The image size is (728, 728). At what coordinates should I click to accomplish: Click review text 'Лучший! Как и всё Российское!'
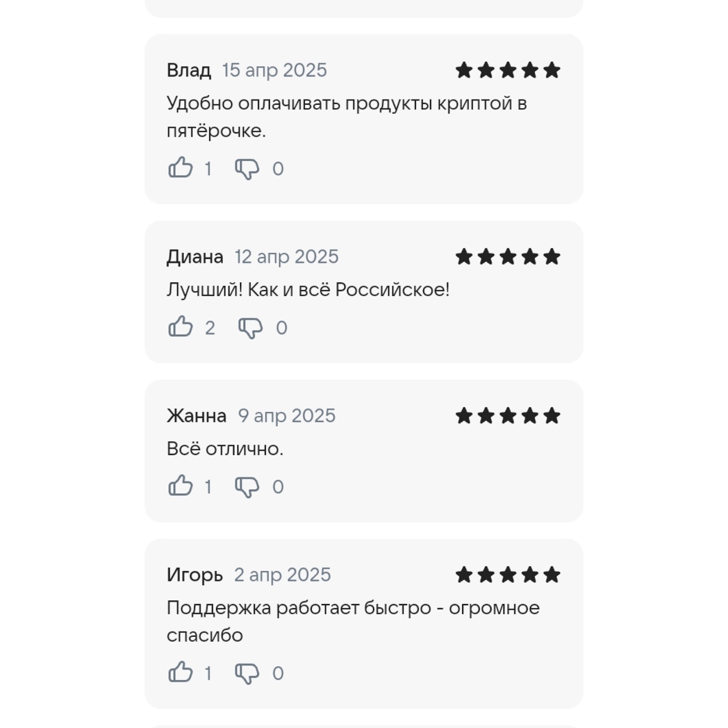308,290
